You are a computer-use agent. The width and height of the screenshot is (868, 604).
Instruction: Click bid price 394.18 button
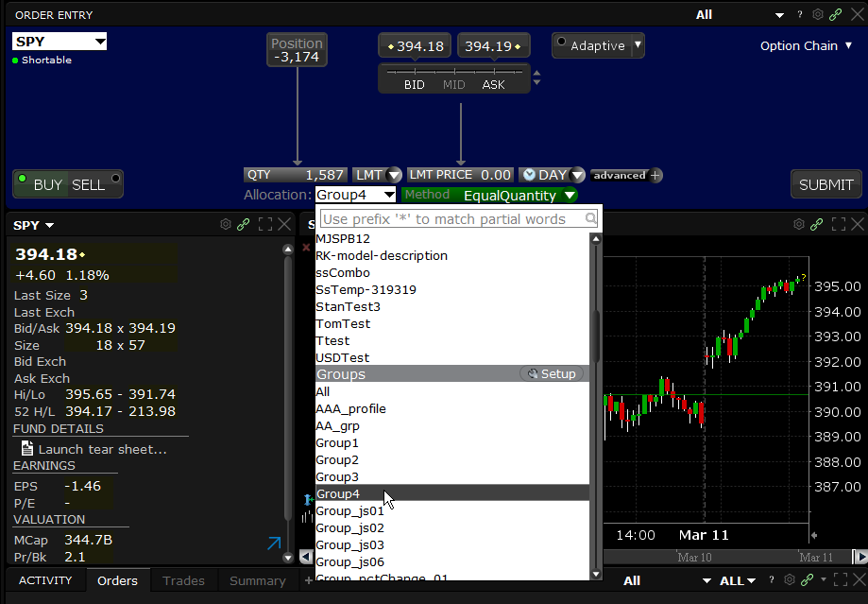pyautogui.click(x=415, y=46)
